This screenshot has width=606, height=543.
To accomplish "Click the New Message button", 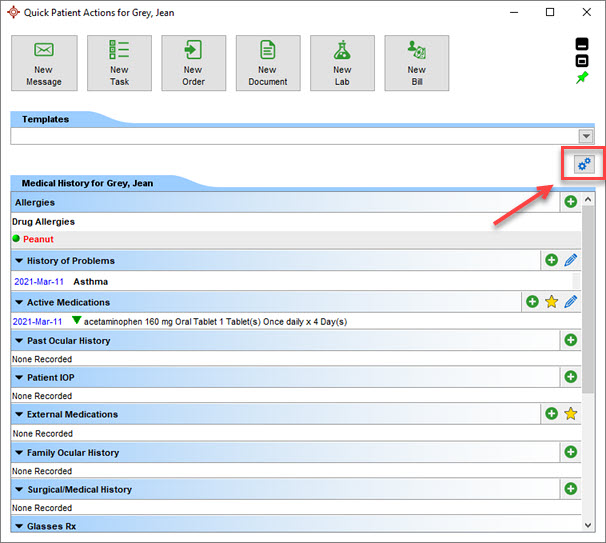I will [x=44, y=63].
